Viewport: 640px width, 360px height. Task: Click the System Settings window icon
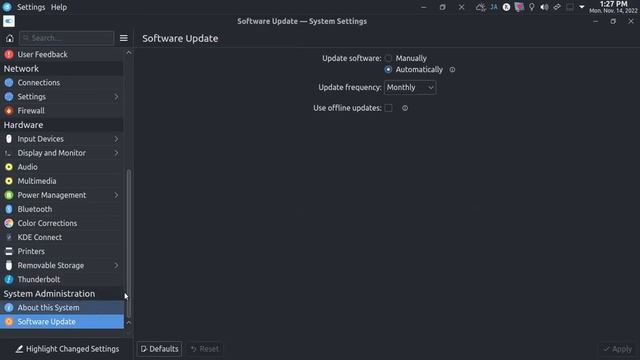[x=9, y=21]
